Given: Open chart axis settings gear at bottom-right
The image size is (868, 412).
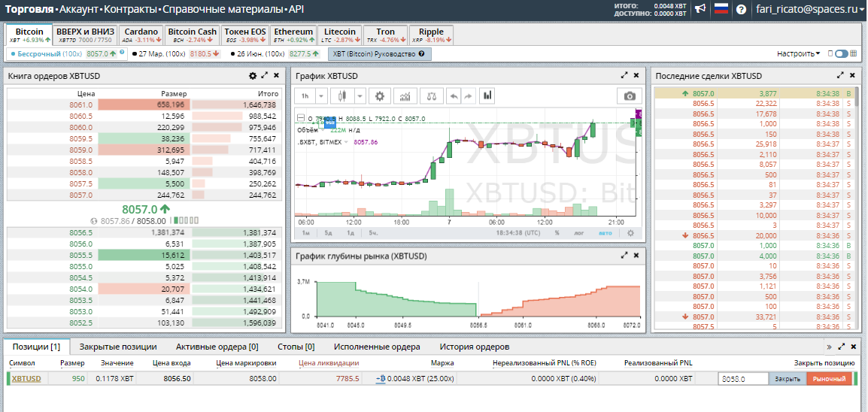Looking at the screenshot, I should tap(630, 233).
